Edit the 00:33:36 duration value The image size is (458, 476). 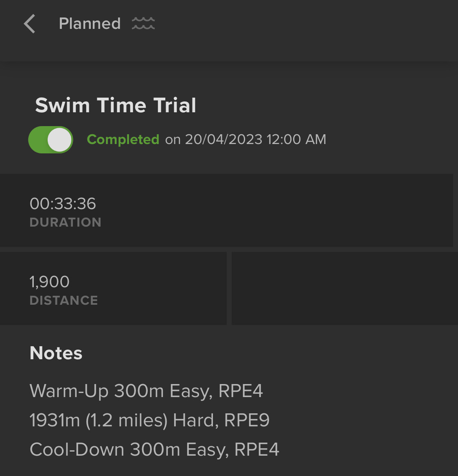63,203
